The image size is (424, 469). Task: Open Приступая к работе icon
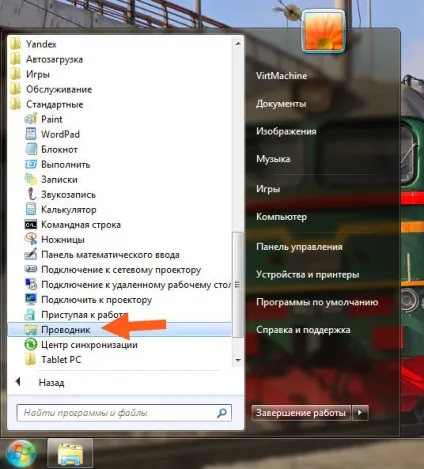click(x=31, y=314)
